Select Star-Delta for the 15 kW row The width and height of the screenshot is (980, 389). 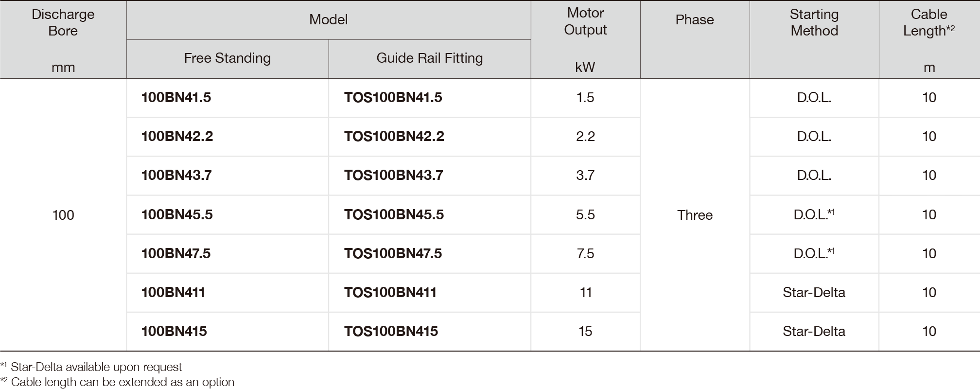coord(814,331)
